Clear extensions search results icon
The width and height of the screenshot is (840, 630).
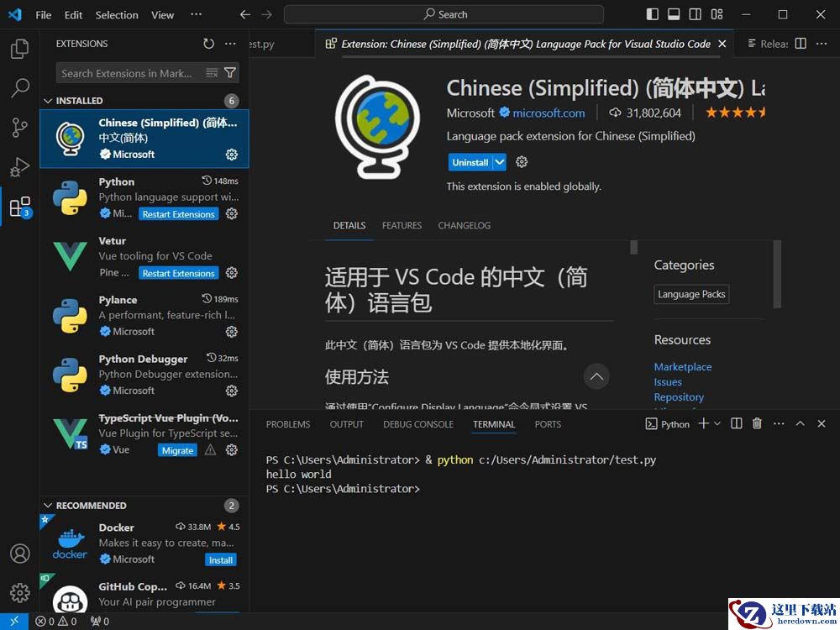pyautogui.click(x=213, y=73)
